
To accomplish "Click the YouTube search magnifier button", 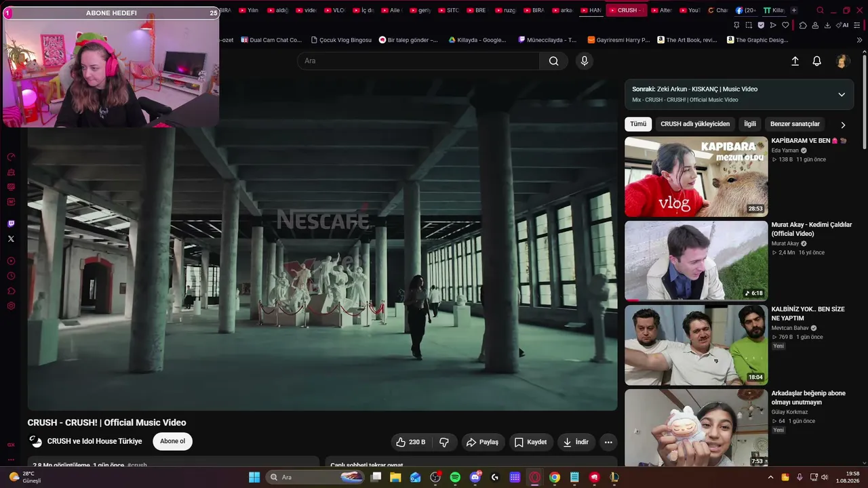I will [x=554, y=61].
